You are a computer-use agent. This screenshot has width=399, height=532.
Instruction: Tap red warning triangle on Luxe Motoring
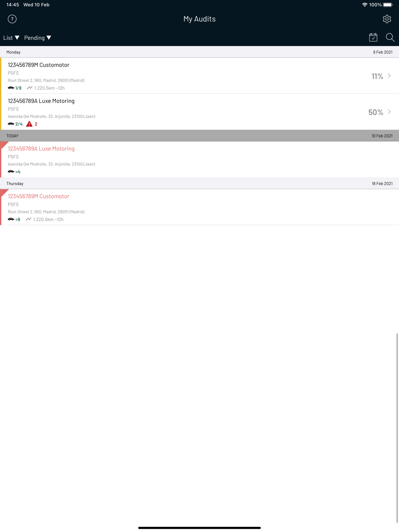[29, 124]
